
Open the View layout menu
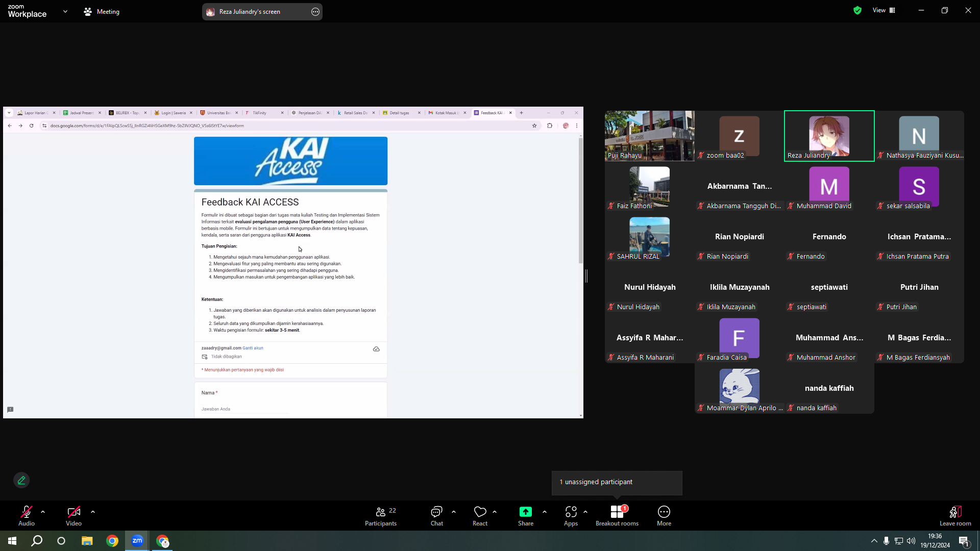(x=884, y=10)
